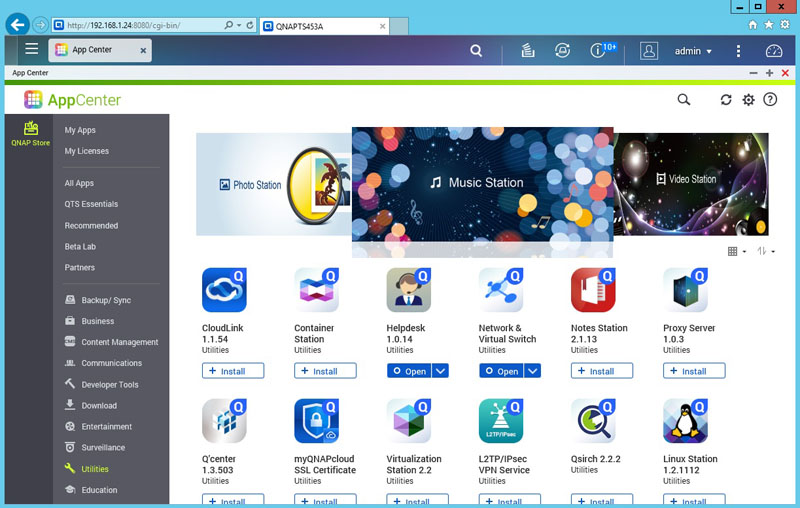Go to My Apps
Viewport: 800px width, 508px height.
coord(80,130)
